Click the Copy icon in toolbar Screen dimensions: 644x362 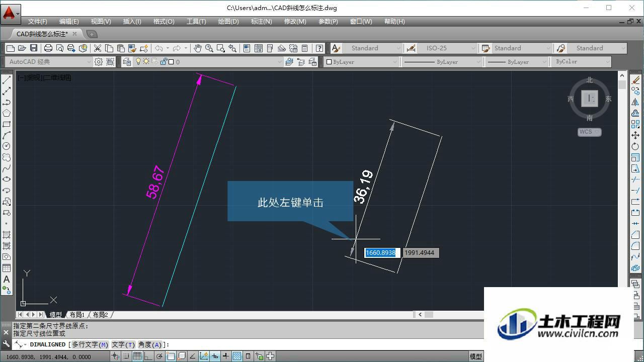(109, 48)
